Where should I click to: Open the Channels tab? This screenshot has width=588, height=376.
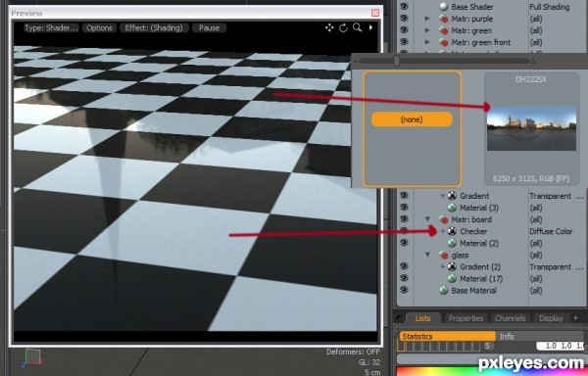click(510, 318)
